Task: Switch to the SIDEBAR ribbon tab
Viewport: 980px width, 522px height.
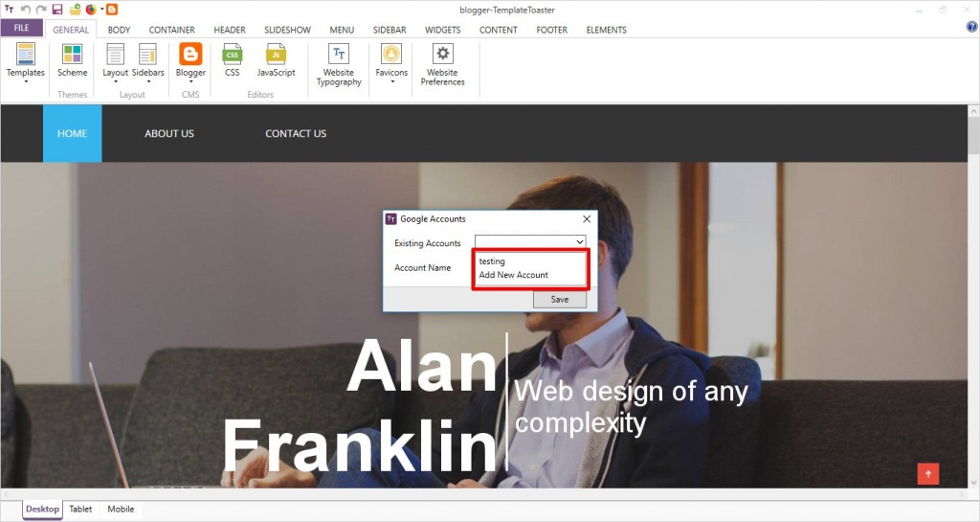Action: point(390,30)
